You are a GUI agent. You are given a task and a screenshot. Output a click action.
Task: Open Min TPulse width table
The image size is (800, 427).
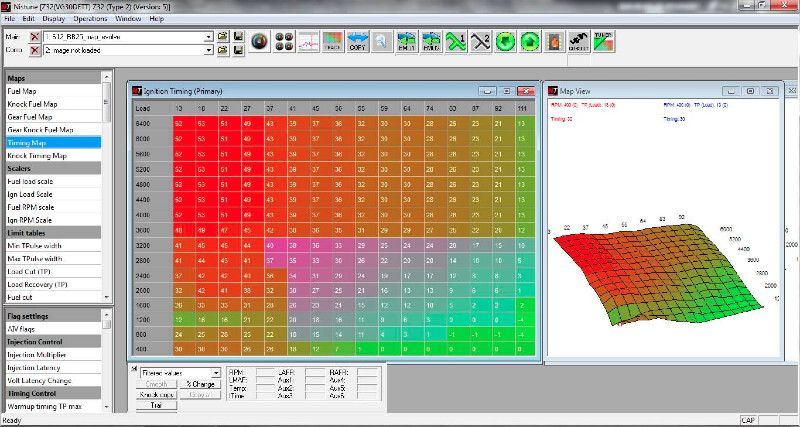coord(53,246)
